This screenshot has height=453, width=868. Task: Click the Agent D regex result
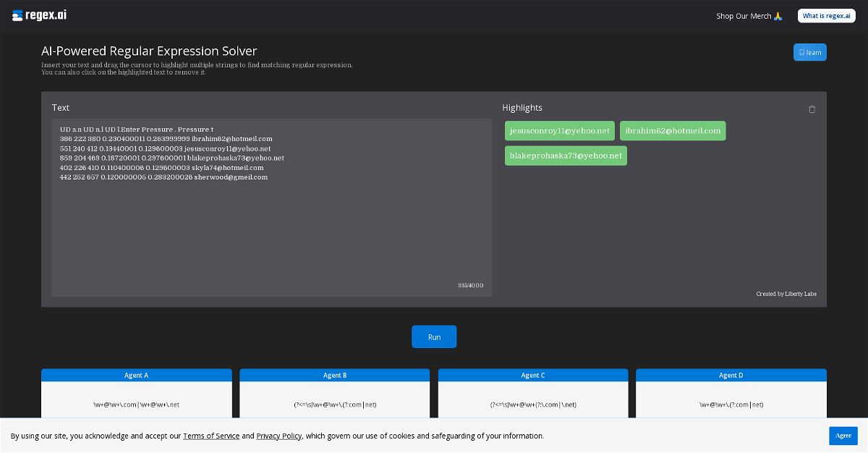731,405
